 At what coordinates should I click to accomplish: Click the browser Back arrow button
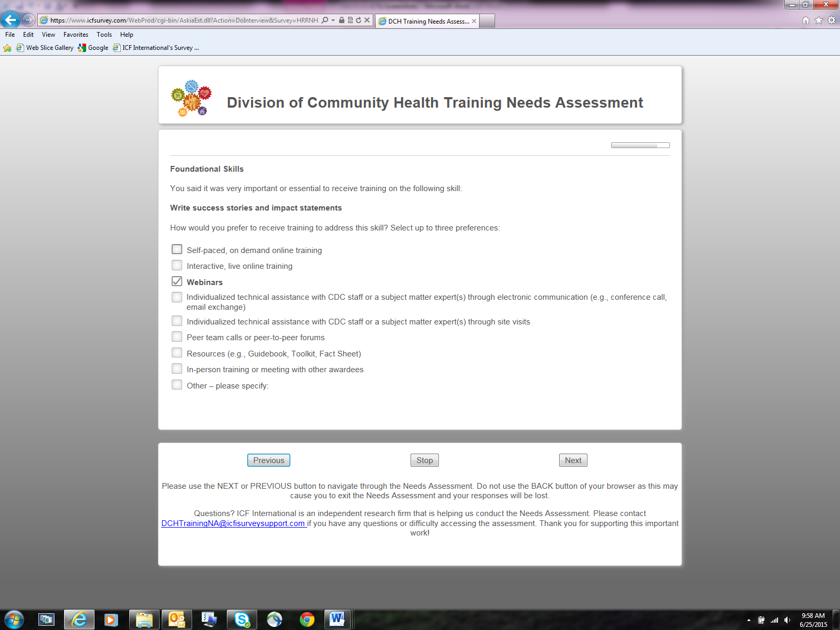click(10, 20)
